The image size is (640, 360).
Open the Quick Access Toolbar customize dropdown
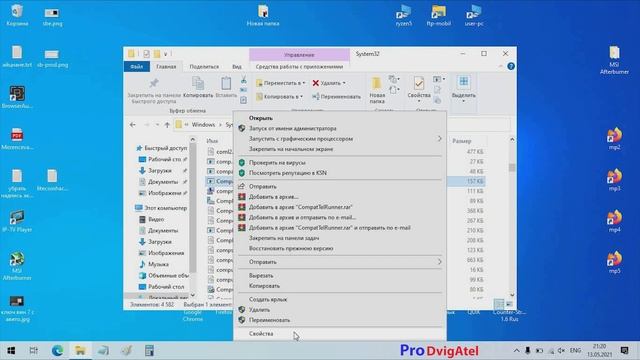coord(166,54)
